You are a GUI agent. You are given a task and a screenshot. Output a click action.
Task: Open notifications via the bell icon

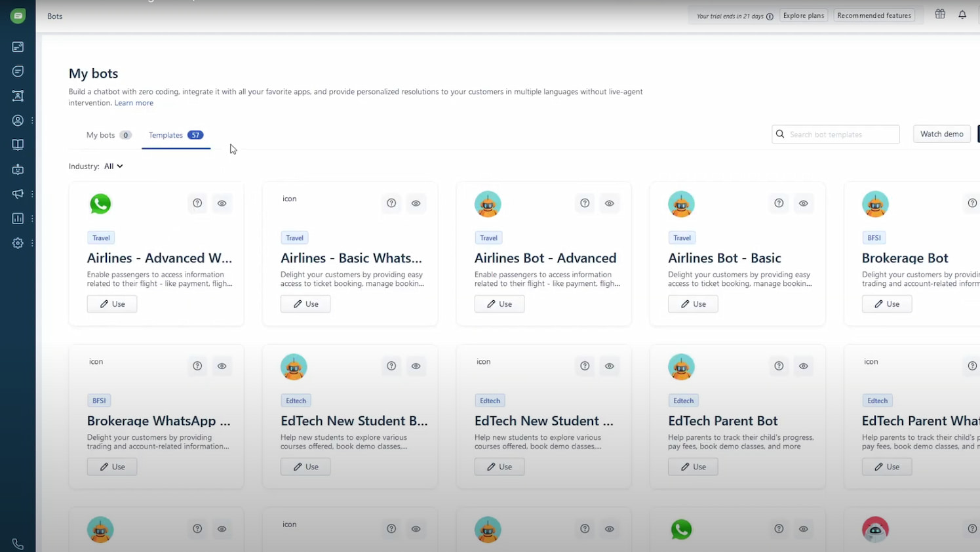[x=962, y=14]
